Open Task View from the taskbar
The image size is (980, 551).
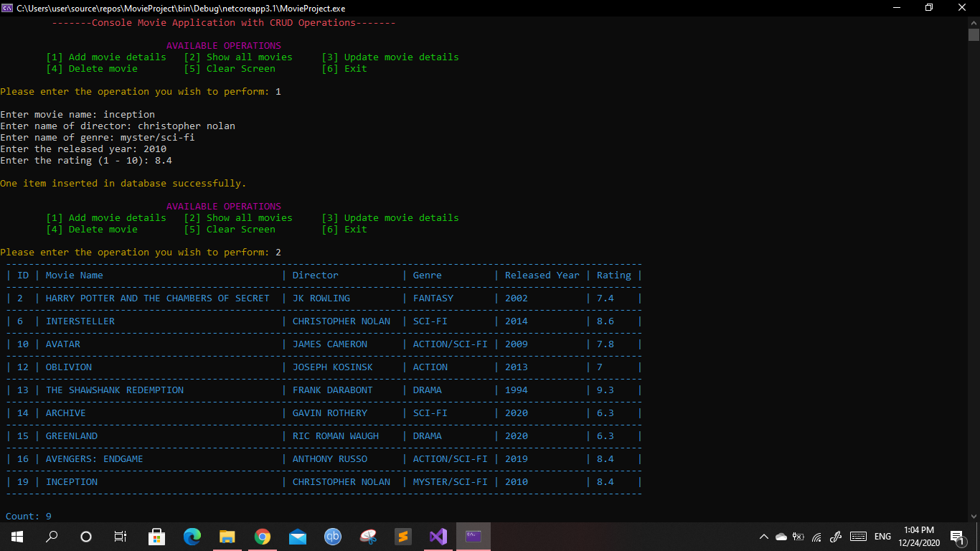point(120,536)
